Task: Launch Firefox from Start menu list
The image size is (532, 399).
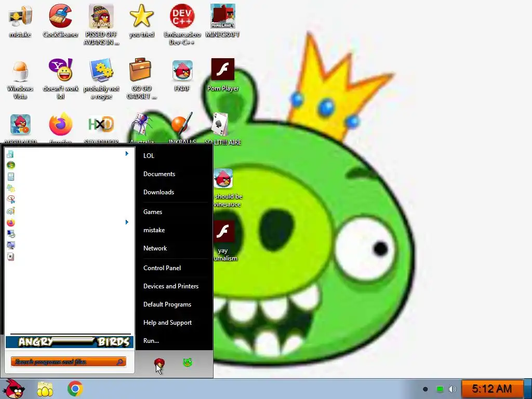Action: tap(11, 222)
